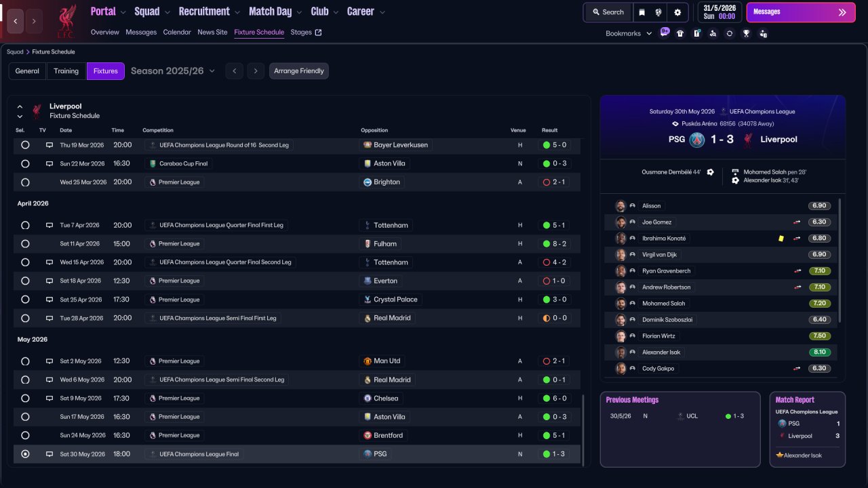Click the date and time display 31/5/2026
Screen dimensions: 868x488
click(x=719, y=12)
